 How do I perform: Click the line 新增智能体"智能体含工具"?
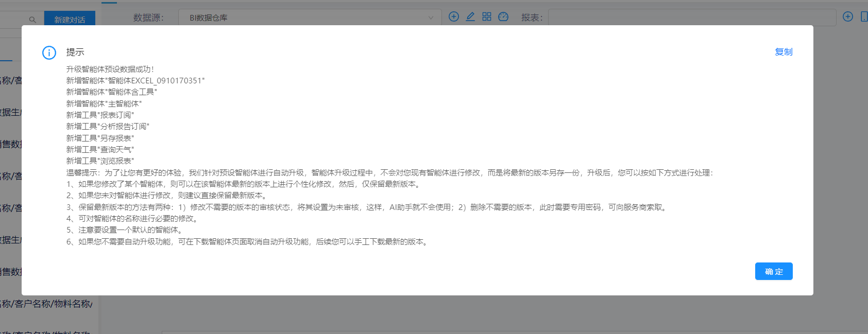click(x=111, y=92)
